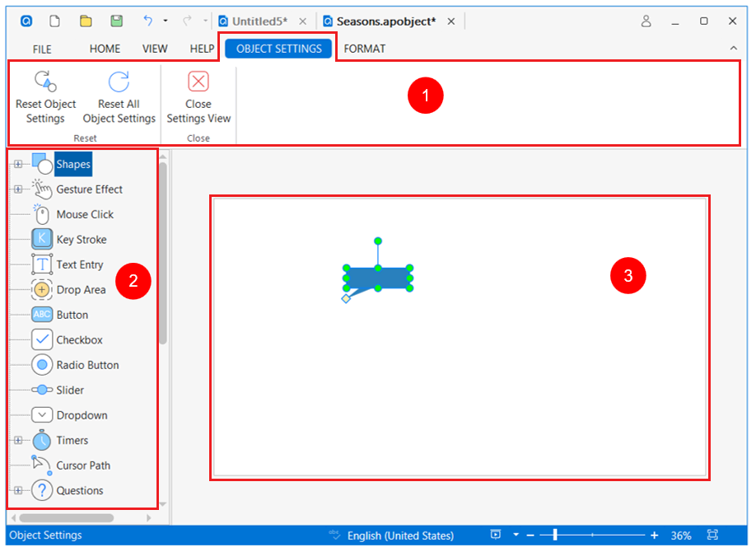Expand the Shapes tree node
The width and height of the screenshot is (756, 552).
coord(18,165)
